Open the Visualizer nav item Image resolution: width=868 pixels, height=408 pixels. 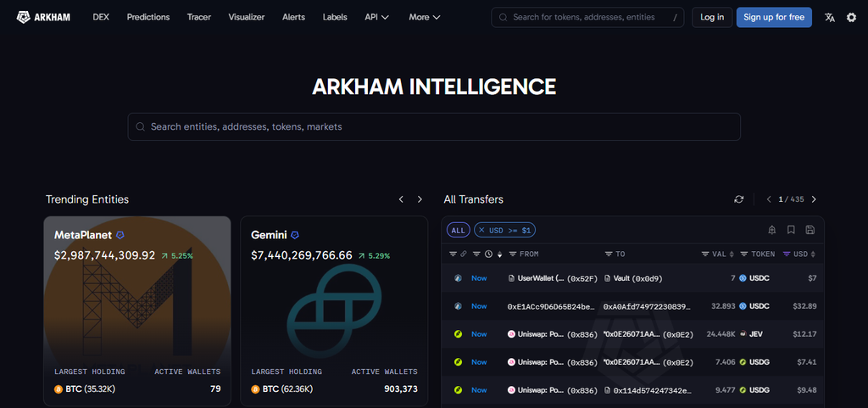coord(247,17)
